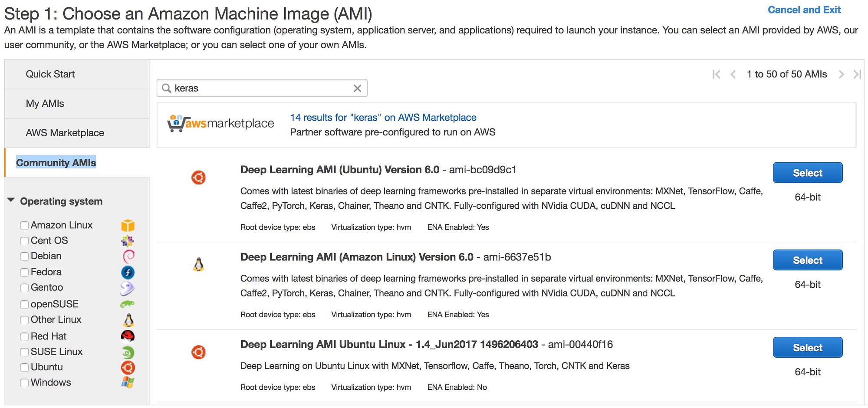This screenshot has width=868, height=408.
Task: Toggle the Windows filter checkbox
Action: tap(25, 383)
